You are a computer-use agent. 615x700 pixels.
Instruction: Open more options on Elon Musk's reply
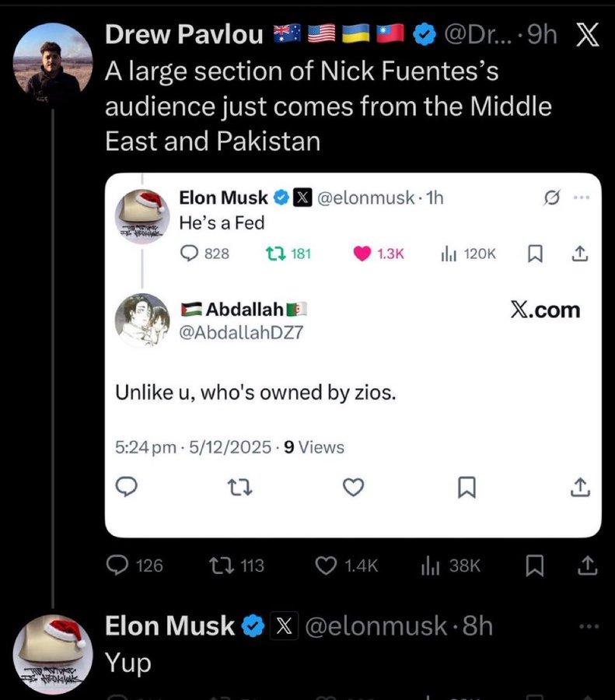tap(589, 625)
